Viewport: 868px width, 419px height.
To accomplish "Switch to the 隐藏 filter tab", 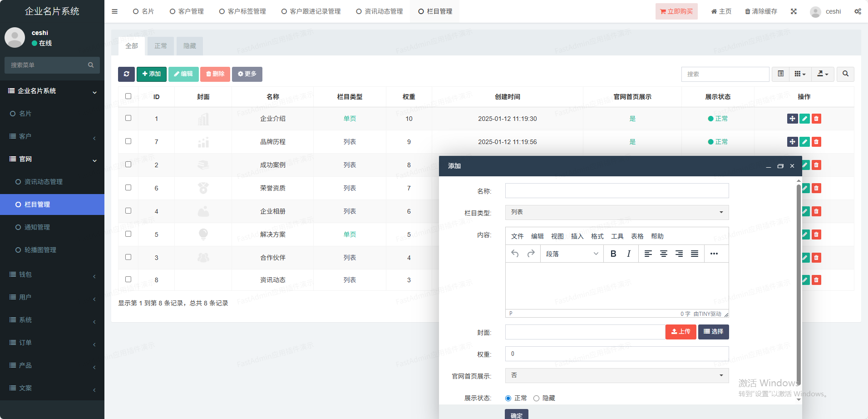I will (190, 46).
